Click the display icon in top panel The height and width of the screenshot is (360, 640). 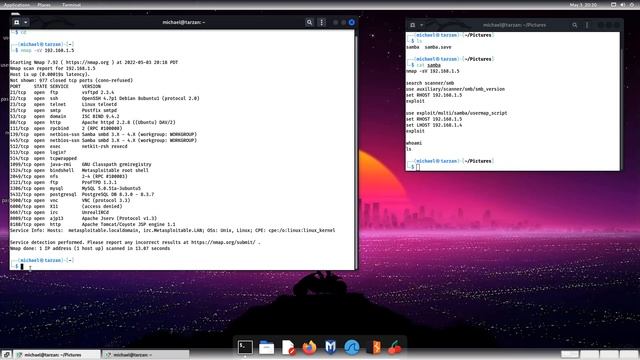[x=613, y=5]
